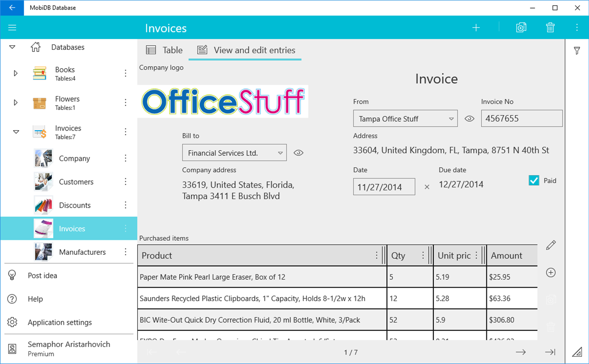Expand the Flowers database

tap(16, 102)
